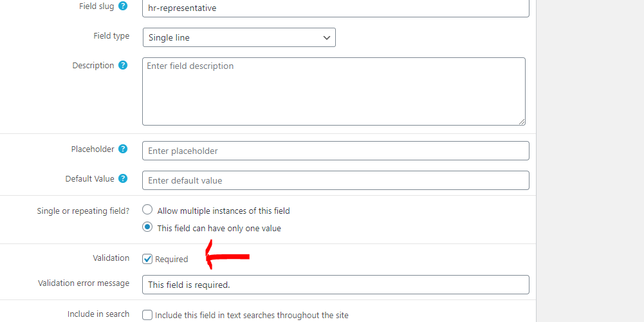Enable Include this field in text searches
Screen dimensions: 644x322
pyautogui.click(x=147, y=315)
